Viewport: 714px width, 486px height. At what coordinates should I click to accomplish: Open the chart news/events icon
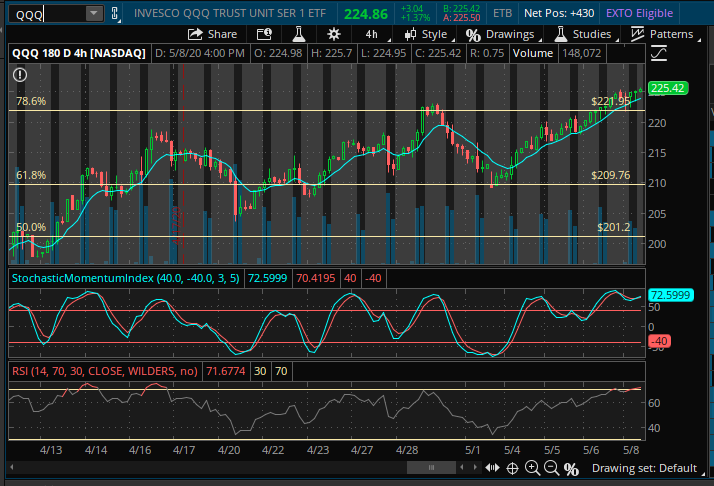(264, 34)
